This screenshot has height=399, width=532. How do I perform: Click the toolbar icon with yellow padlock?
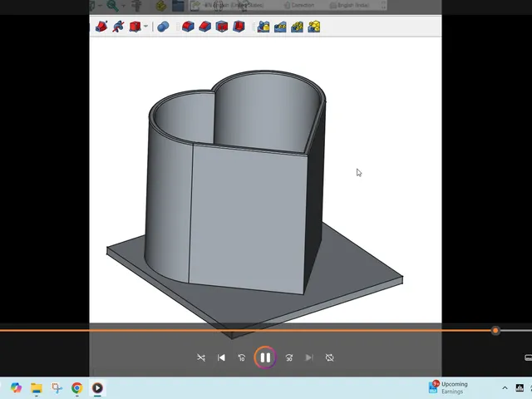click(x=264, y=27)
